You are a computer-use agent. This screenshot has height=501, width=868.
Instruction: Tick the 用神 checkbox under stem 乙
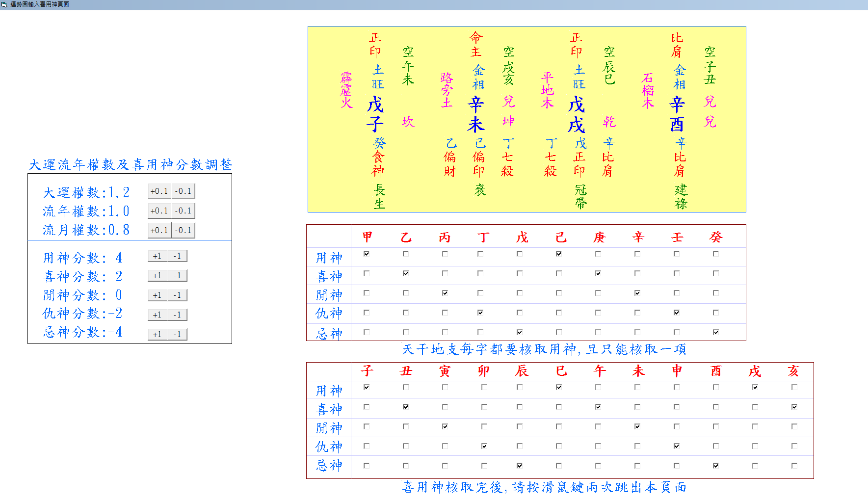[x=406, y=254]
